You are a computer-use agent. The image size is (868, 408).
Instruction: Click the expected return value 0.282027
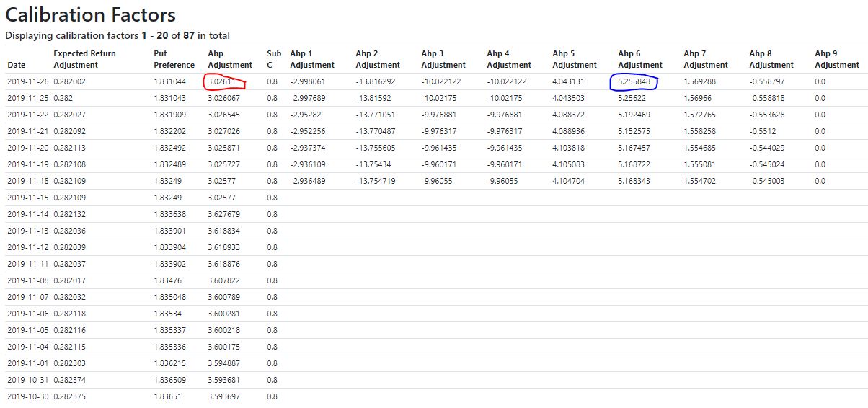click(69, 115)
